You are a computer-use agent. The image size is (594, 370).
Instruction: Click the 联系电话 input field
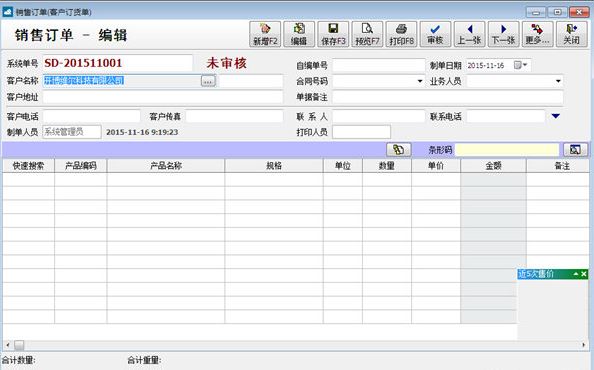[506, 116]
